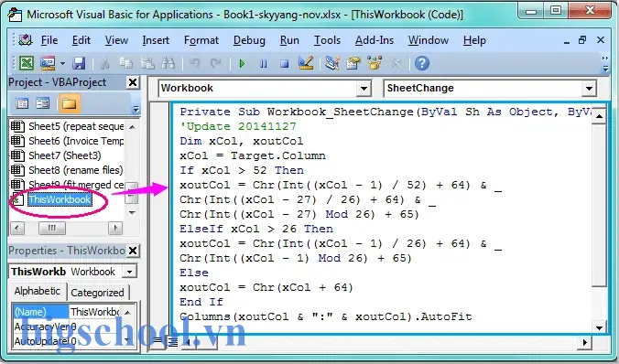Viewport: 619px width, 364px height.
Task: Expand the ThisWorkbook Workbook properties dropdown
Action: (x=129, y=272)
